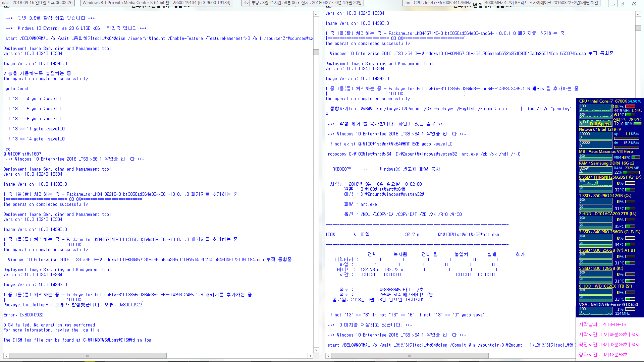Click the network download '15.3 KB/s' value
This screenshot has height=362, width=644.
point(631,143)
